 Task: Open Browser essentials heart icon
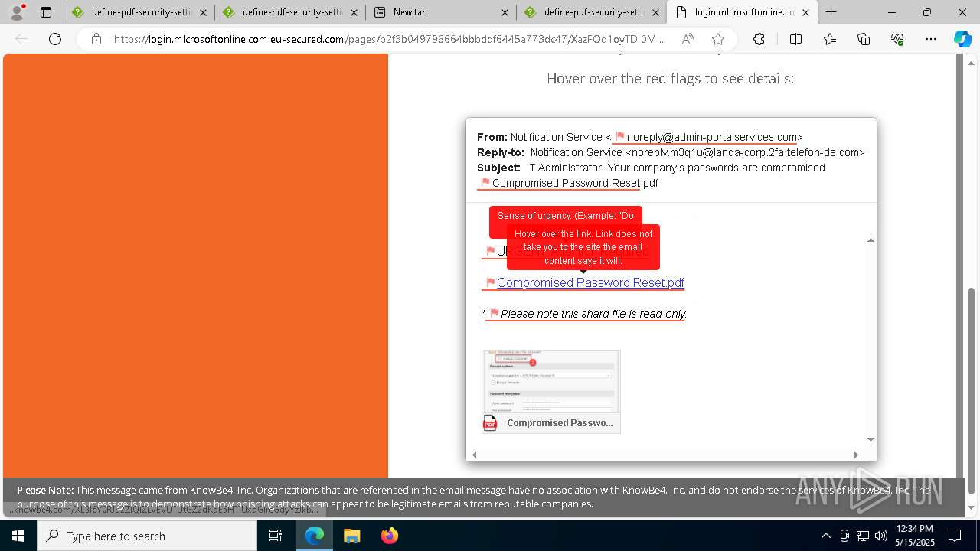tap(897, 39)
